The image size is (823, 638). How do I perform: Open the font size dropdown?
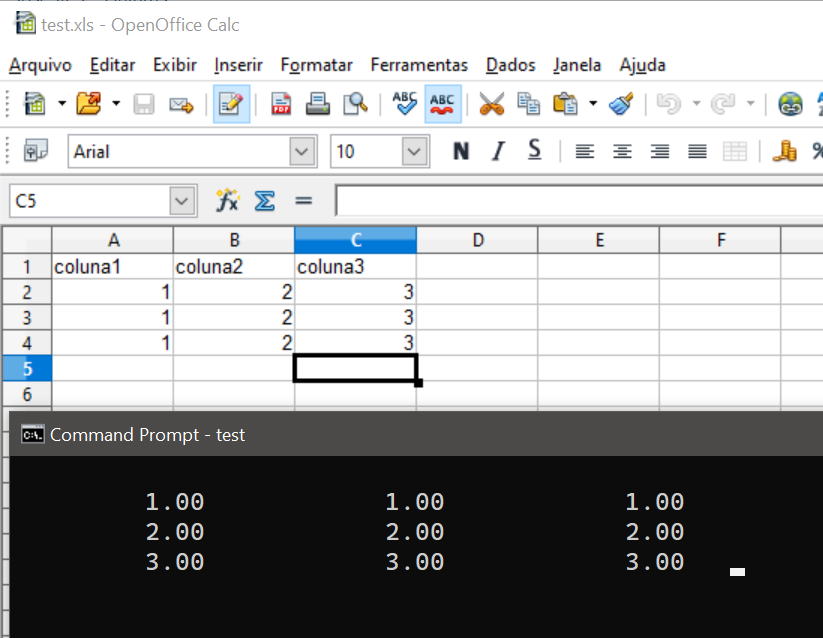coord(414,152)
